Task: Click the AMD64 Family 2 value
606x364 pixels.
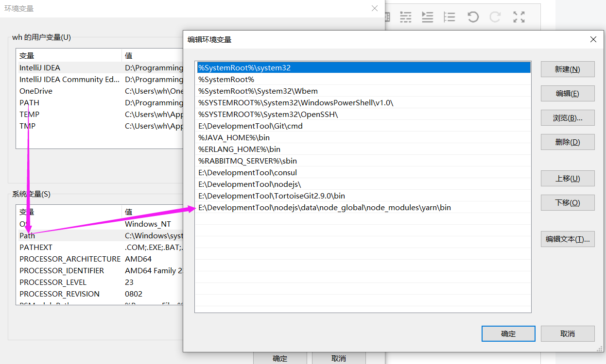Action: (x=154, y=270)
